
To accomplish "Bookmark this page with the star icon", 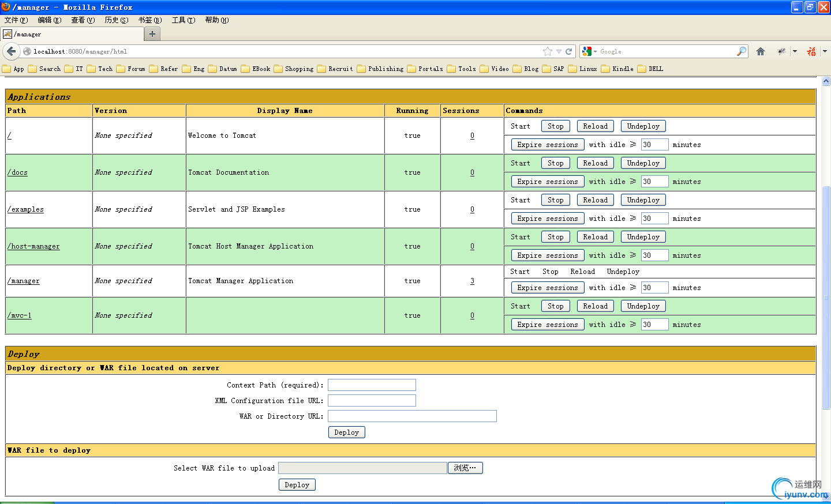I will (548, 51).
